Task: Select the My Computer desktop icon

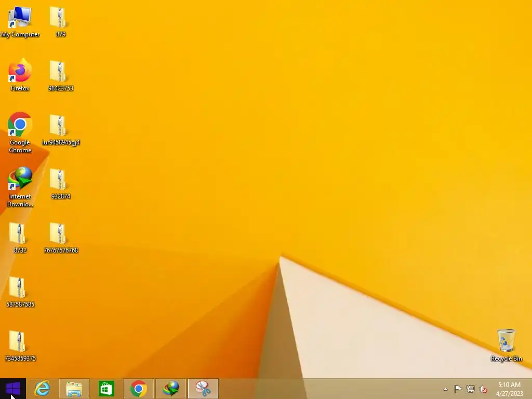Action: [x=20, y=22]
